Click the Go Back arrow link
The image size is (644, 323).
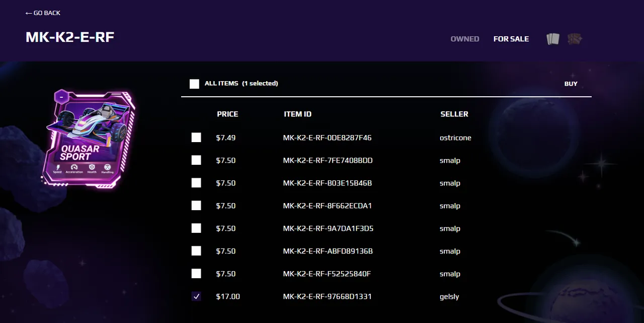[43, 13]
